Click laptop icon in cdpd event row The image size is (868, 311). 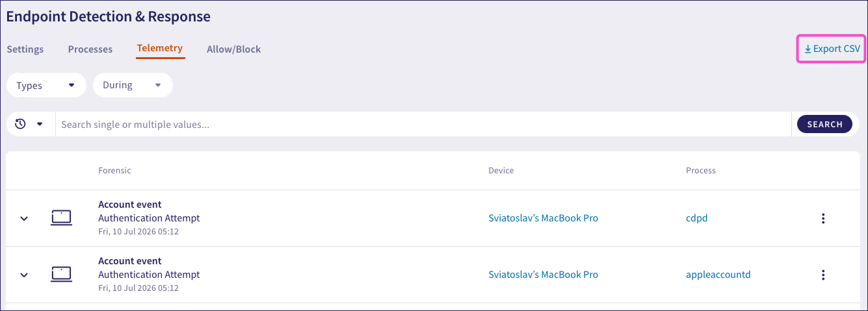[x=61, y=218]
